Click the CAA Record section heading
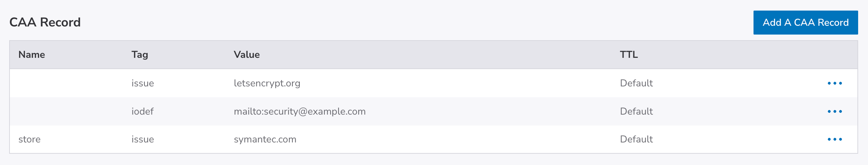The image size is (868, 165). coord(45,22)
